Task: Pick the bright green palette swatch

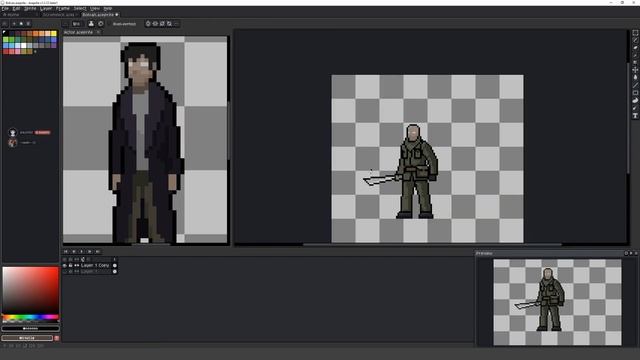Action: click(x=11, y=40)
